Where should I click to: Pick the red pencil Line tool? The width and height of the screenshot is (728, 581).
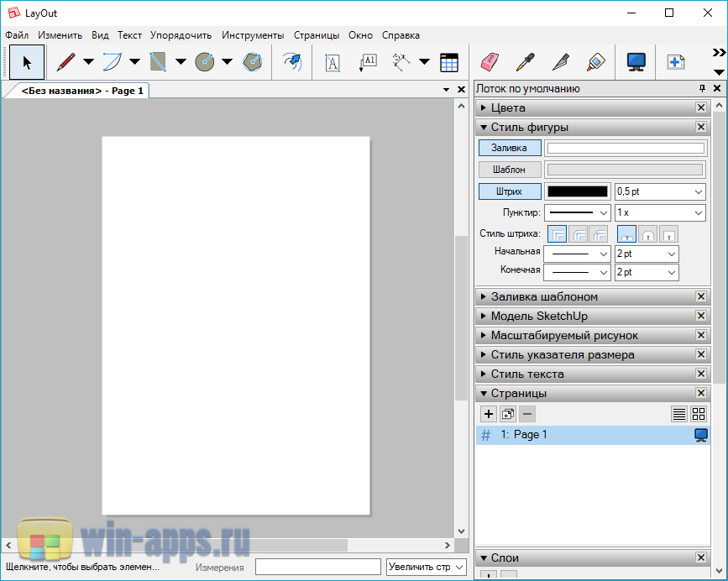click(x=65, y=62)
